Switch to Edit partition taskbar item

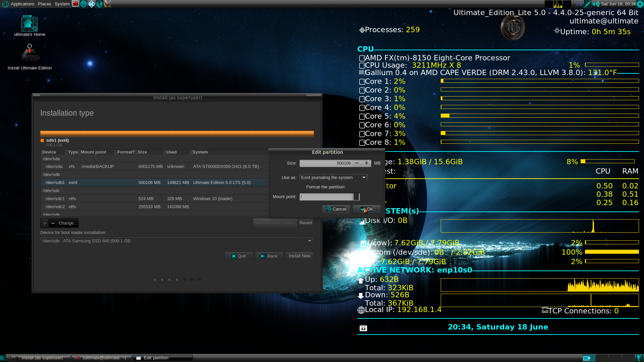[x=163, y=358]
